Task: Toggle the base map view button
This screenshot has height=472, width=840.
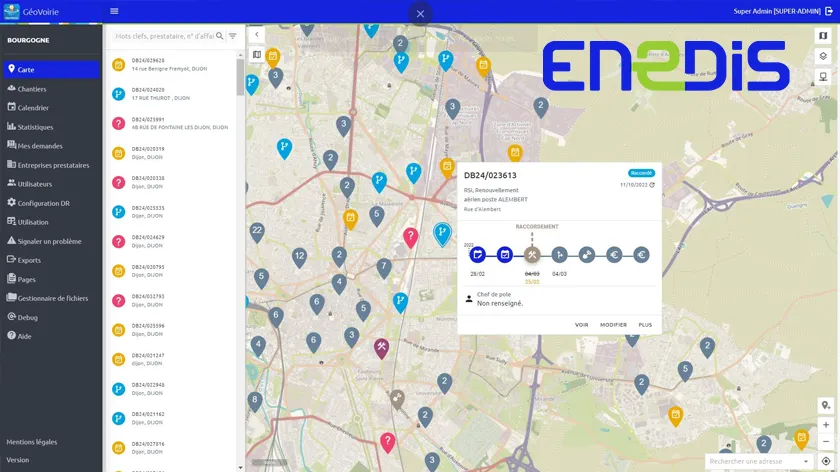Action: click(823, 36)
